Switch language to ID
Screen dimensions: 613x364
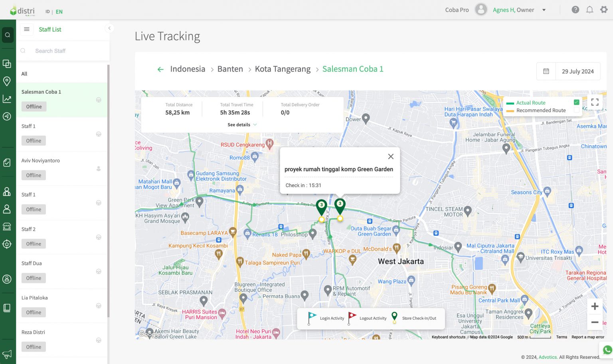[47, 12]
